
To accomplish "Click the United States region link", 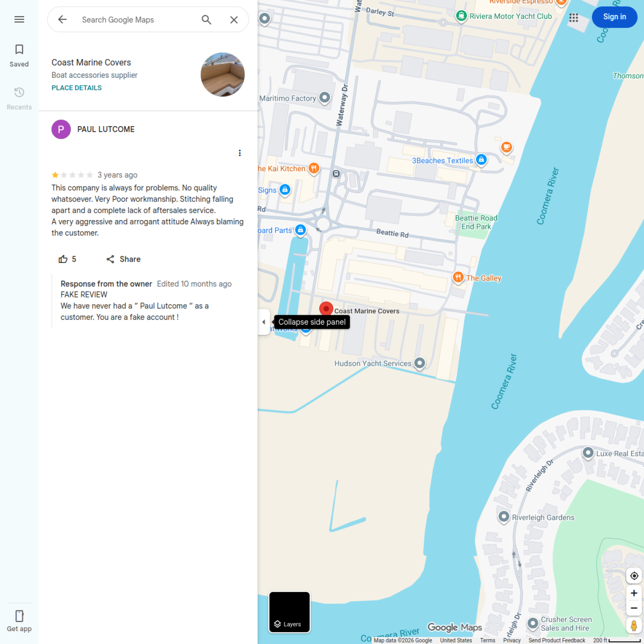I will [x=456, y=640].
